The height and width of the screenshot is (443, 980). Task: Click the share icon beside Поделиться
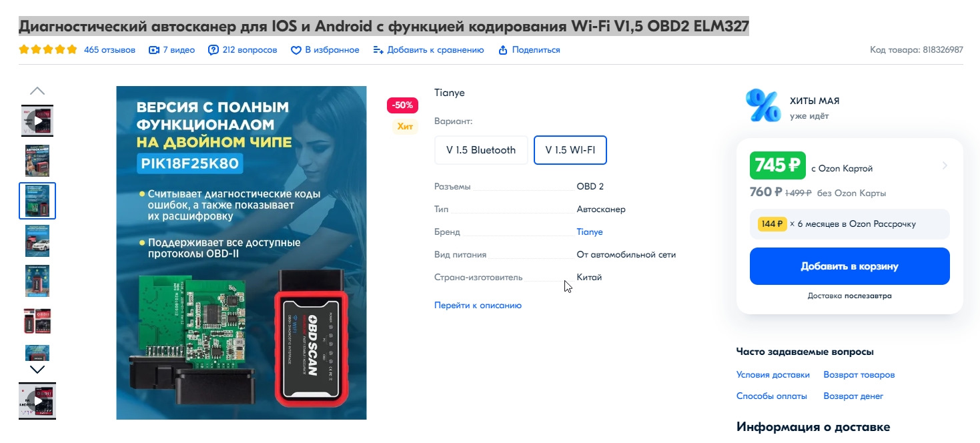[x=503, y=50]
